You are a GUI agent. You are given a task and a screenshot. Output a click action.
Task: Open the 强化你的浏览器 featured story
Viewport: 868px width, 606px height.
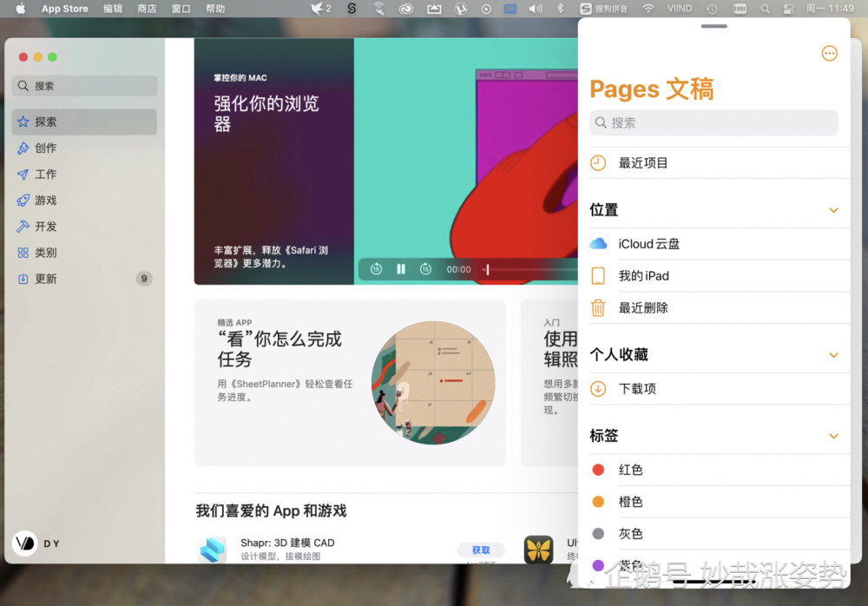tap(274, 161)
